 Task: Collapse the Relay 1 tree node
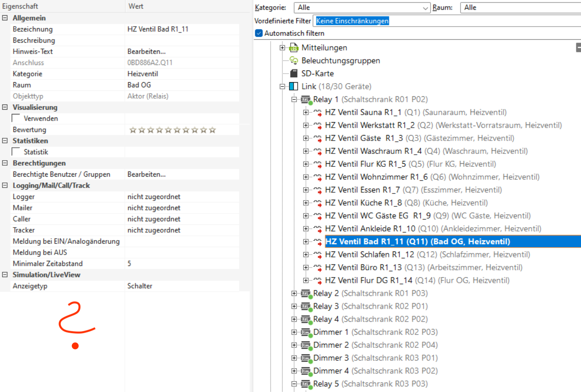[294, 99]
